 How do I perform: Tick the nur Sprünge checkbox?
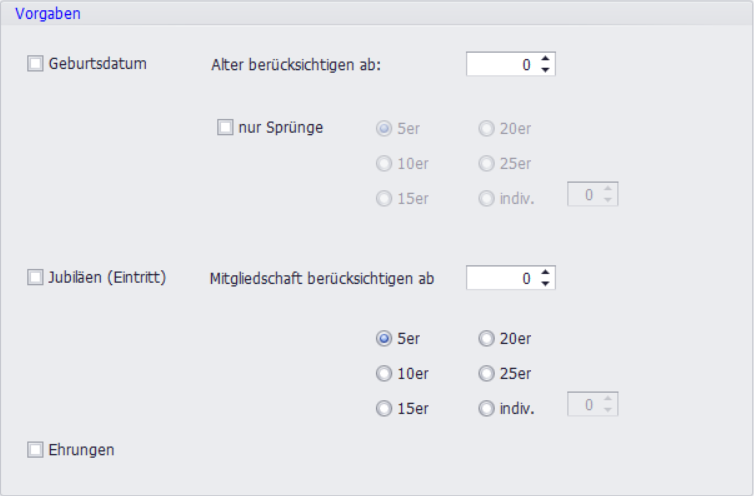[x=225, y=127]
